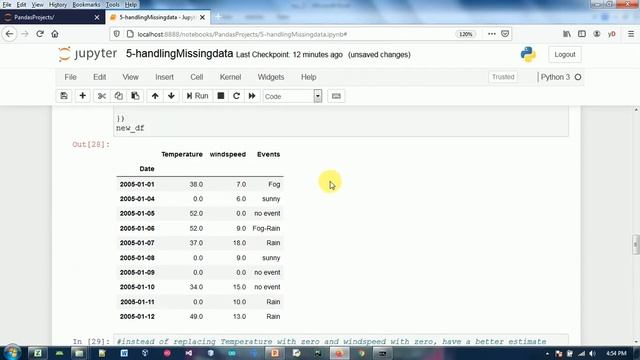The height and width of the screenshot is (360, 640).
Task: Select the 2005-01-06 row index
Action: [x=137, y=228]
